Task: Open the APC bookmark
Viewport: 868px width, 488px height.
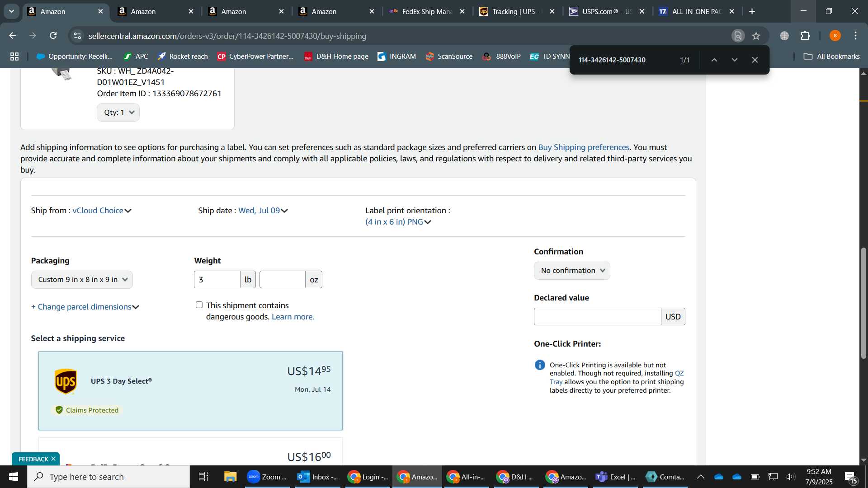Action: [136, 56]
